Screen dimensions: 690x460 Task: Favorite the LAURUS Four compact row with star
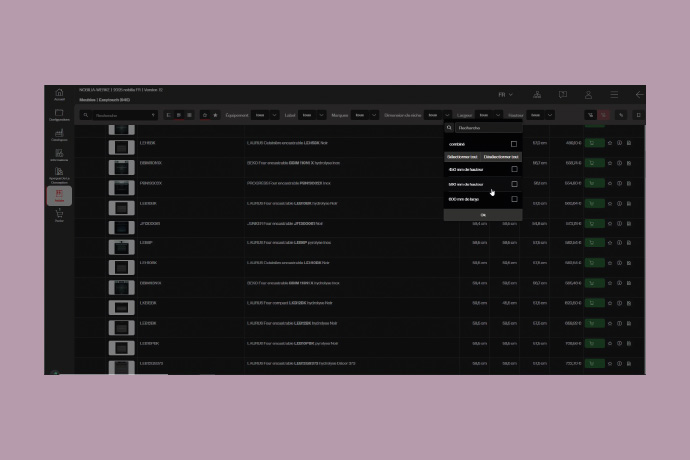point(609,303)
